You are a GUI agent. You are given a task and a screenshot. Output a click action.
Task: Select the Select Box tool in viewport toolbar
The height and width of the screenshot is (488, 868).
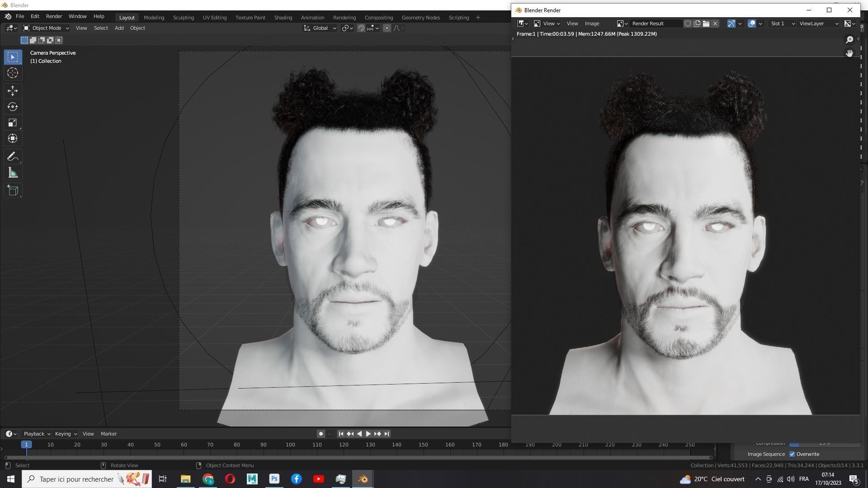[13, 57]
